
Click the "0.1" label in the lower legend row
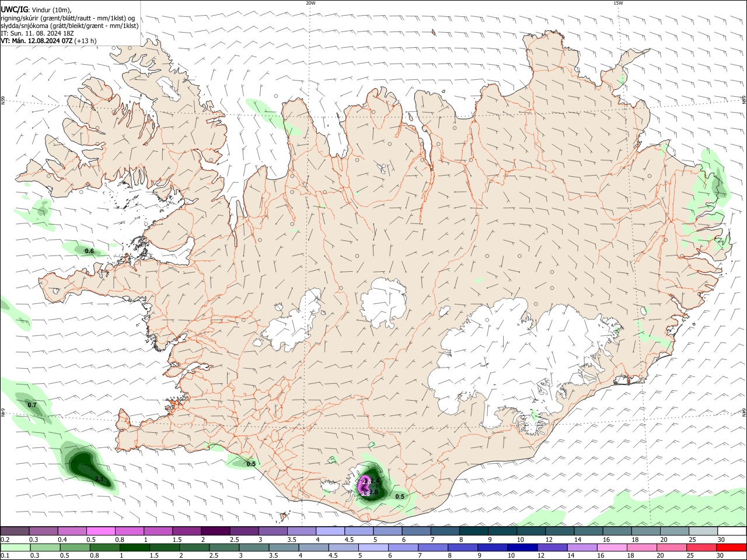click(5, 556)
